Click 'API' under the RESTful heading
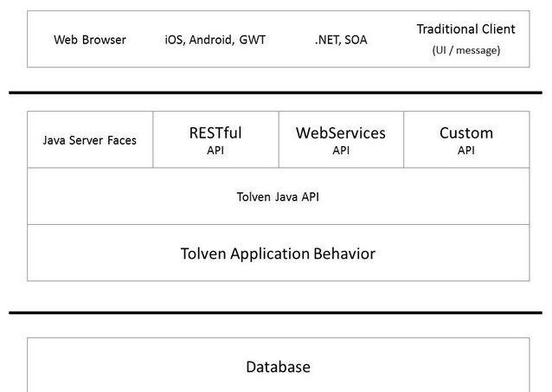The image size is (552, 392). (215, 151)
